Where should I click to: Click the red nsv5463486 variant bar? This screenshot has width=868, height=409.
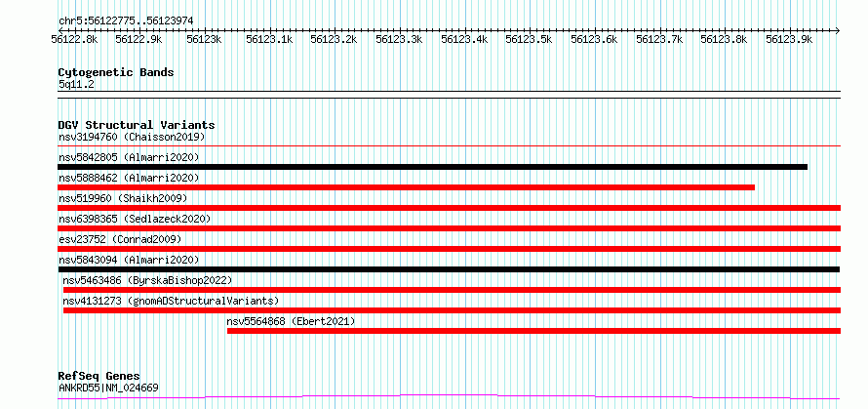tap(452, 290)
